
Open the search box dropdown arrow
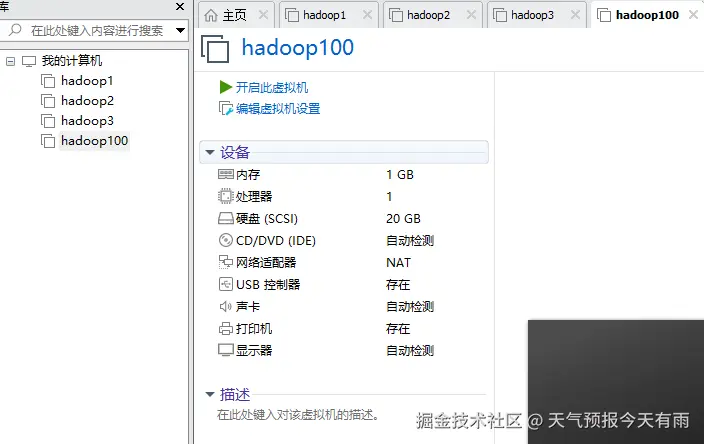tap(180, 31)
